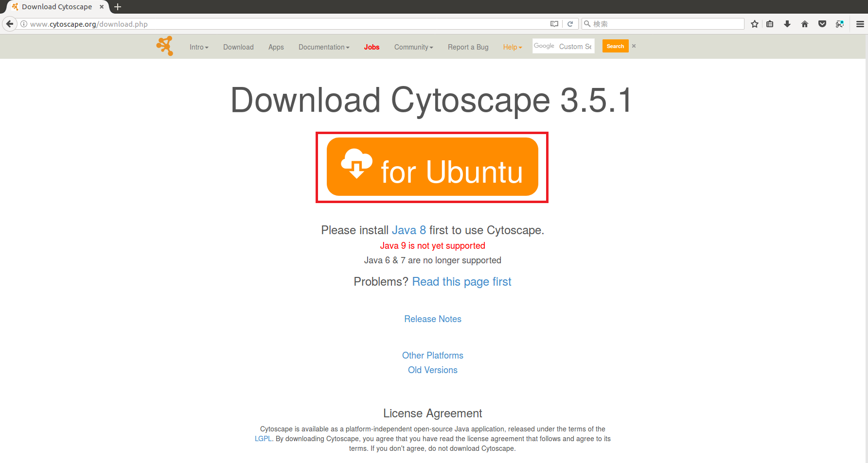Reload the page with the refresh icon

[570, 24]
